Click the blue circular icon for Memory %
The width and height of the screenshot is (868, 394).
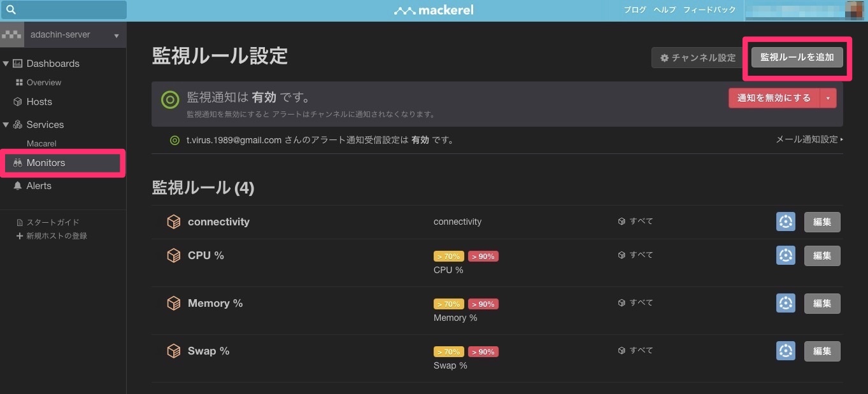(x=785, y=303)
